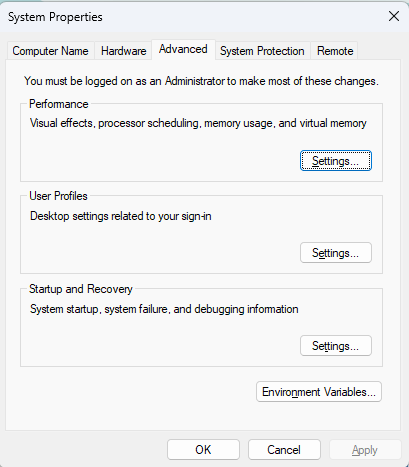409x467 pixels.
Task: Click the System Properties title bar text
Action: click(x=55, y=17)
